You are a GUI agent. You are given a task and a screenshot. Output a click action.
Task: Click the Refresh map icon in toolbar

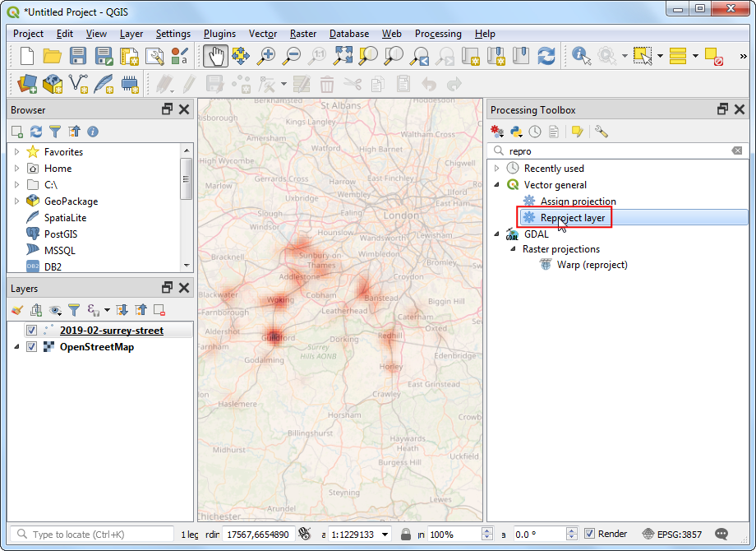point(546,56)
